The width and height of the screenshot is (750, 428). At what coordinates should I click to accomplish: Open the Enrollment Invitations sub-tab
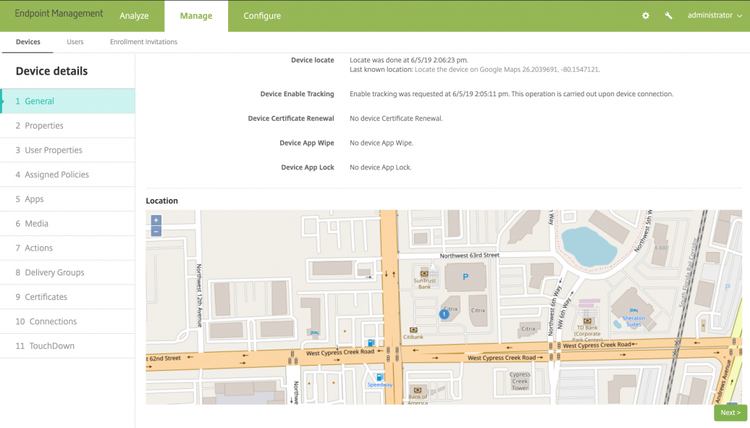click(143, 42)
